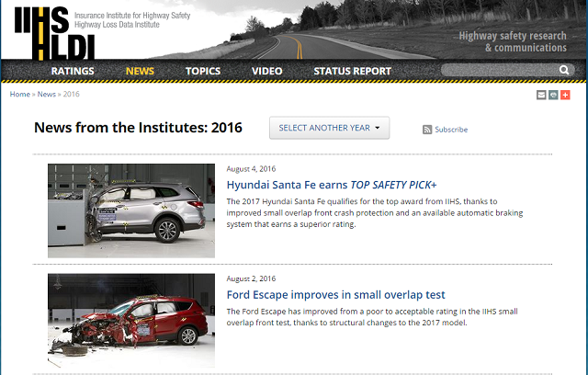
Task: Click the IIHS HLDI logo
Action: [54, 34]
